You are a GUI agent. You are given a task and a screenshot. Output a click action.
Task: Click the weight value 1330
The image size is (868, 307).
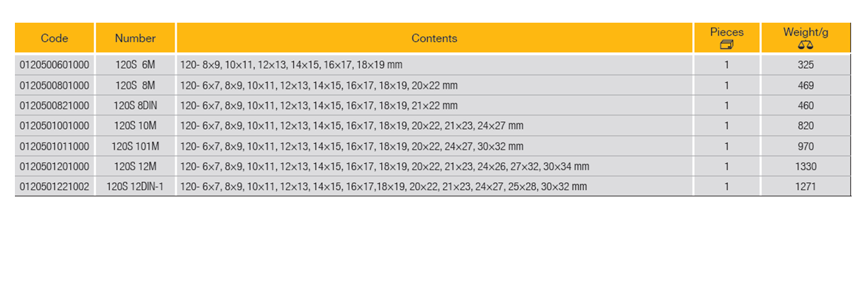pos(806,167)
